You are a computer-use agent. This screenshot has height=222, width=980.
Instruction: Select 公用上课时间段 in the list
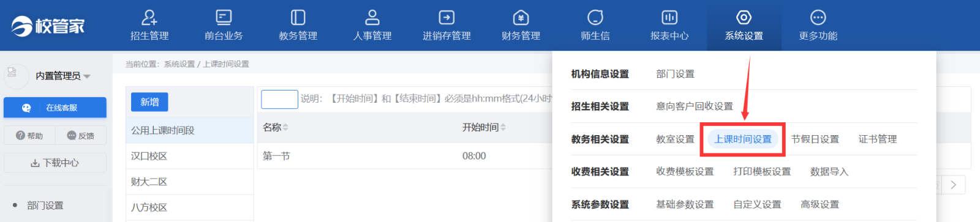click(190, 130)
